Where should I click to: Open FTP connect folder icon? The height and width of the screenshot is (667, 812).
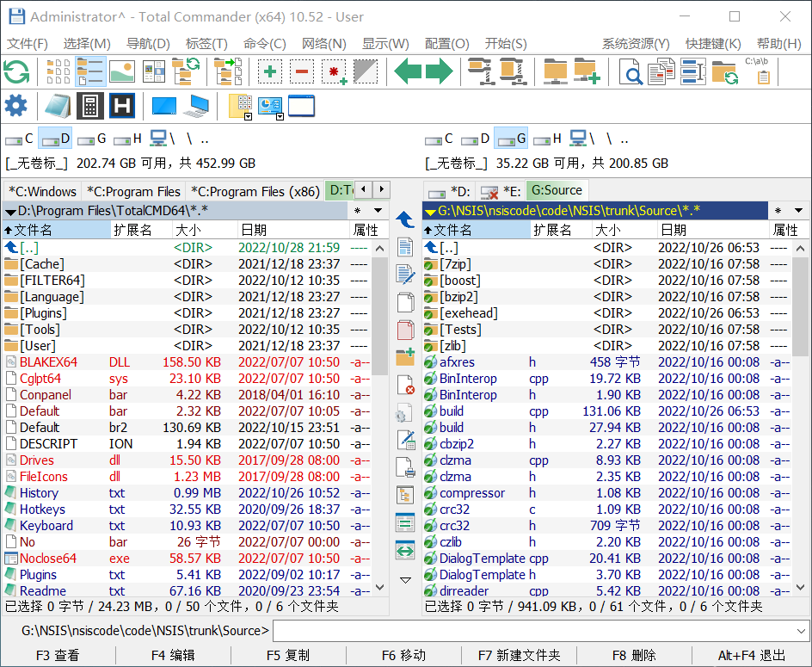(555, 71)
